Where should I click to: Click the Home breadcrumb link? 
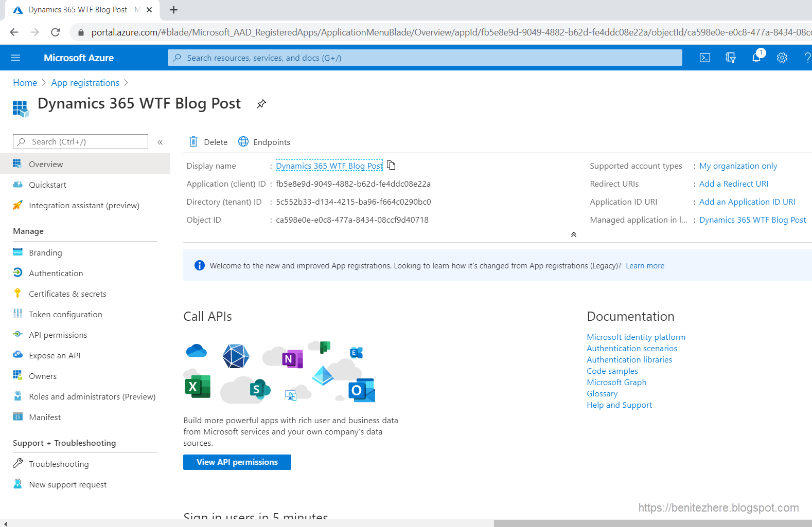[x=25, y=83]
